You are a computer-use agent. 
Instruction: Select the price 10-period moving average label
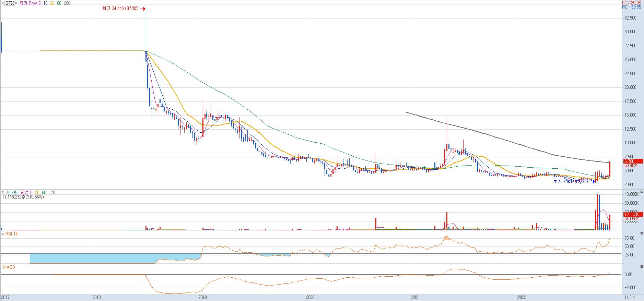[46, 3]
